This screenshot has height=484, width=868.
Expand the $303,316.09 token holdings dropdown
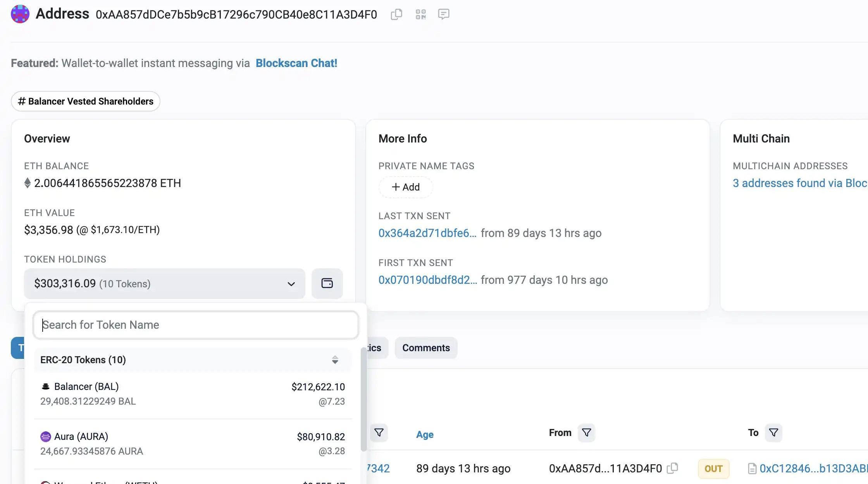point(165,283)
